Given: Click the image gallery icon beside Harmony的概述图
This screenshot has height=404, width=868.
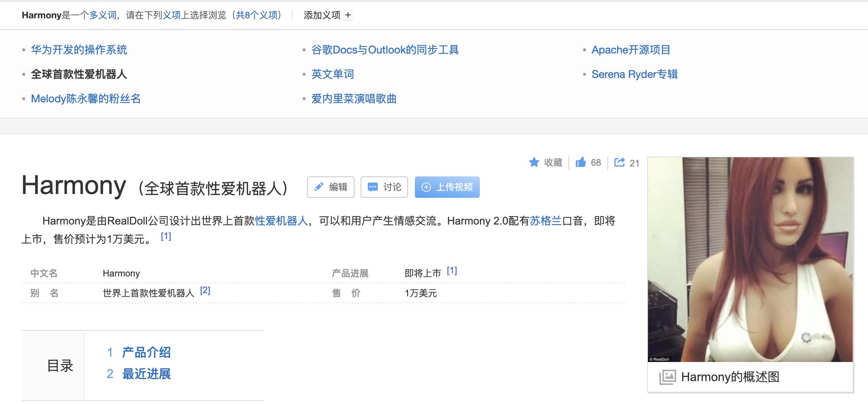Looking at the screenshot, I should pyautogui.click(x=667, y=377).
